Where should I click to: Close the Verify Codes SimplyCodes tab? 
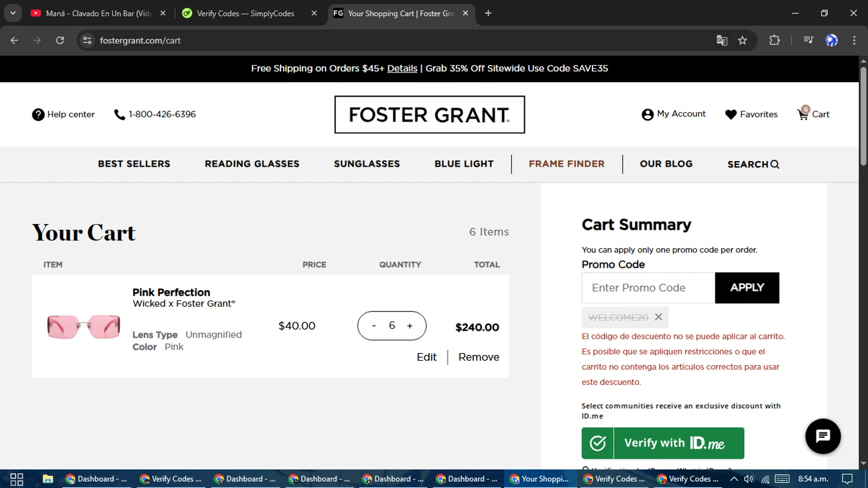pyautogui.click(x=314, y=13)
